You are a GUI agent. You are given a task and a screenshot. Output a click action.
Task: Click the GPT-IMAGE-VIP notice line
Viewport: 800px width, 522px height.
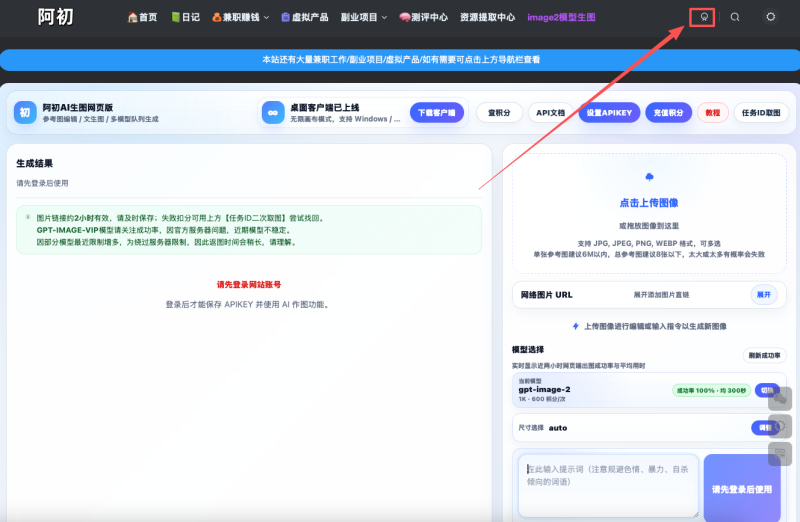coord(164,230)
